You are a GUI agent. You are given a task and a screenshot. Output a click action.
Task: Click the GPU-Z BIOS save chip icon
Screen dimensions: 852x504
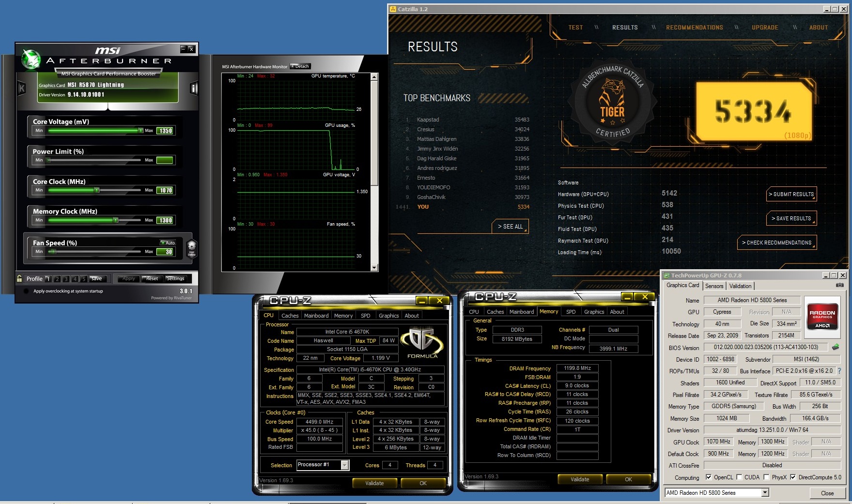click(x=836, y=347)
